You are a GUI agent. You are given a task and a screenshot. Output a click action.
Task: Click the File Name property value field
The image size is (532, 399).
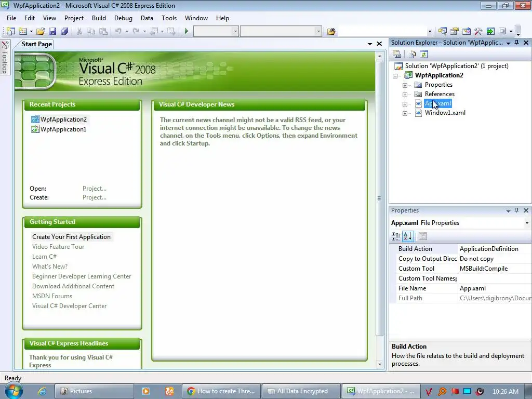(495, 288)
